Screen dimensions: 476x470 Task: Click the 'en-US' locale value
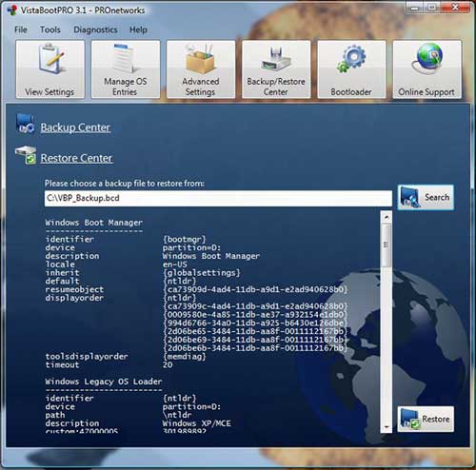point(175,264)
